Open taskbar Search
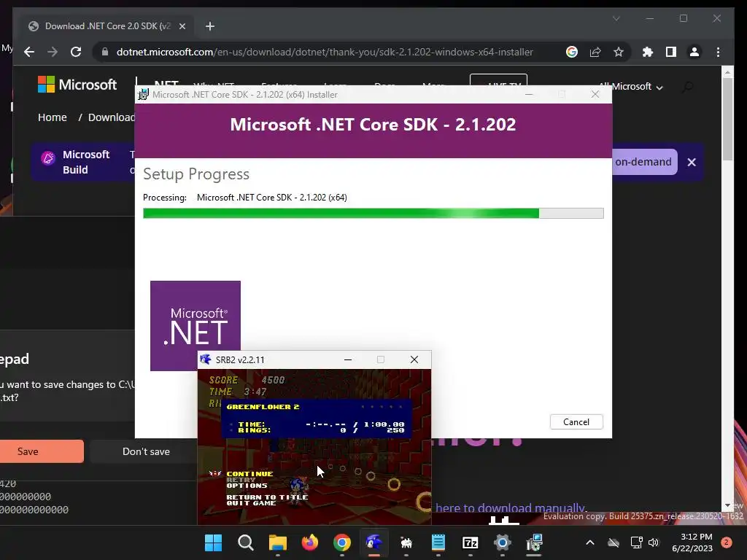The width and height of the screenshot is (747, 560). (245, 542)
